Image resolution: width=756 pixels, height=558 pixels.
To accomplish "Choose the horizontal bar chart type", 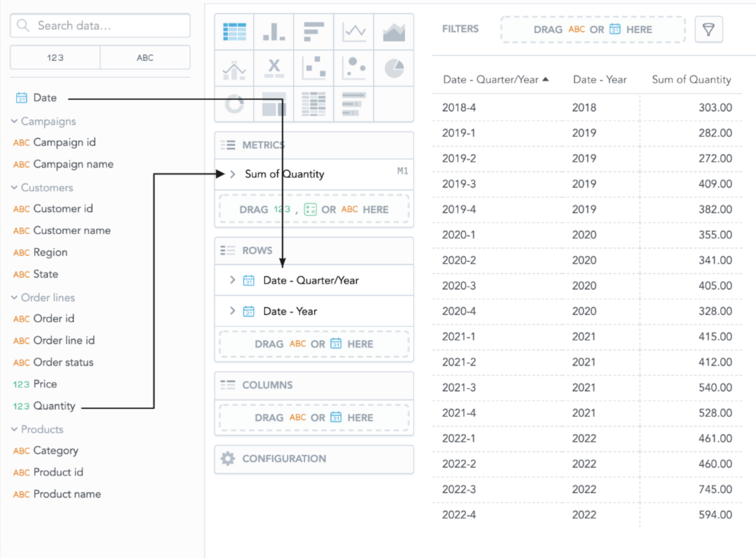I will [x=314, y=31].
